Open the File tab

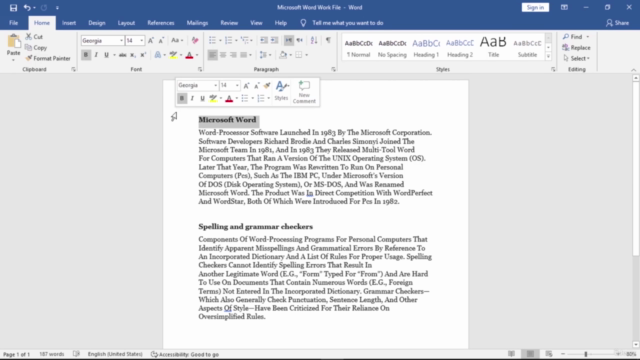[13, 23]
